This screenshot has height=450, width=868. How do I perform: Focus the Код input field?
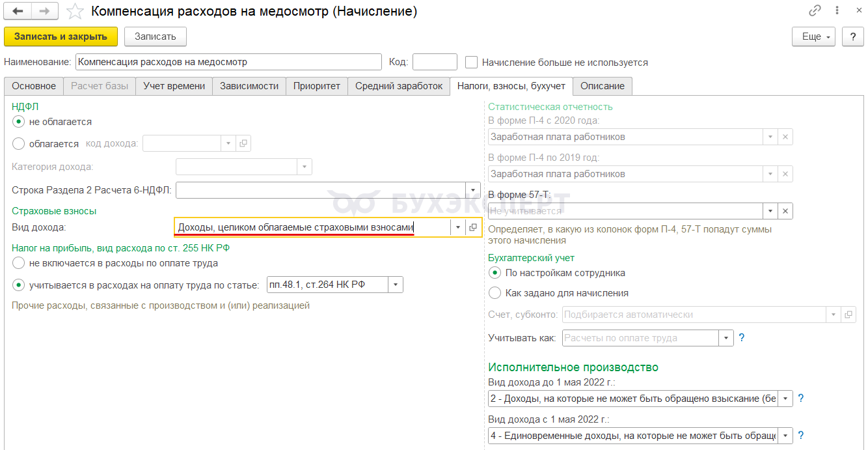pos(435,63)
